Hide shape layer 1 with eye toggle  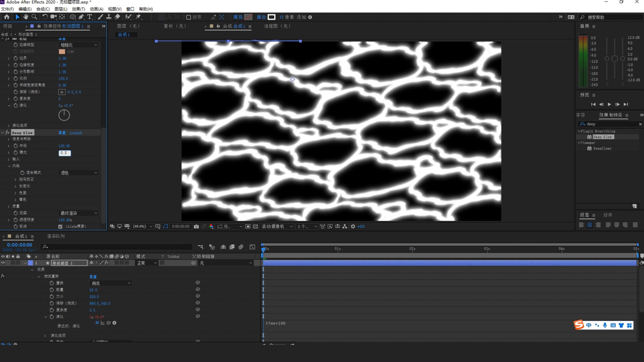(3, 263)
